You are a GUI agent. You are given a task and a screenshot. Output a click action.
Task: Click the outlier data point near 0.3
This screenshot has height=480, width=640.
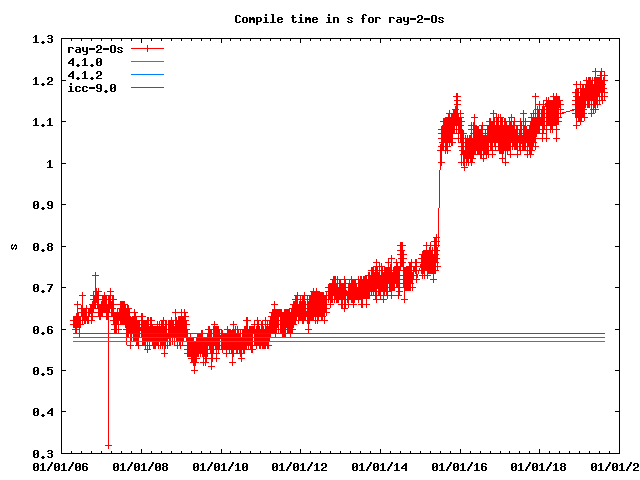tap(108, 446)
